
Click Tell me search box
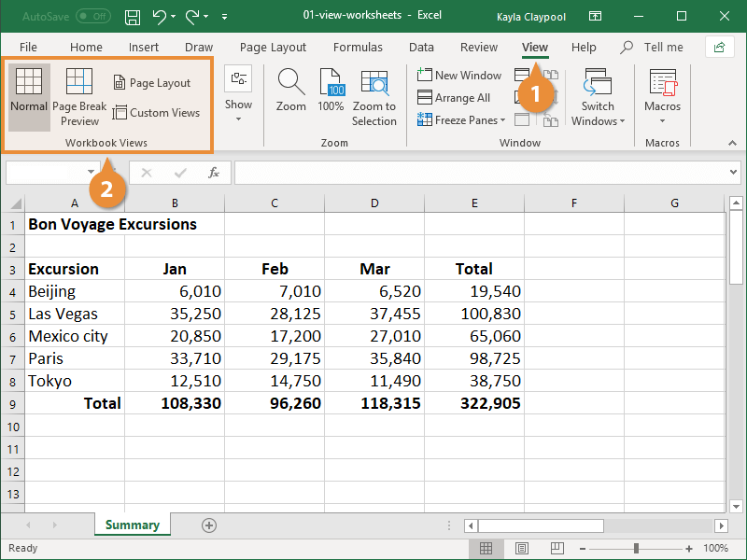653,48
